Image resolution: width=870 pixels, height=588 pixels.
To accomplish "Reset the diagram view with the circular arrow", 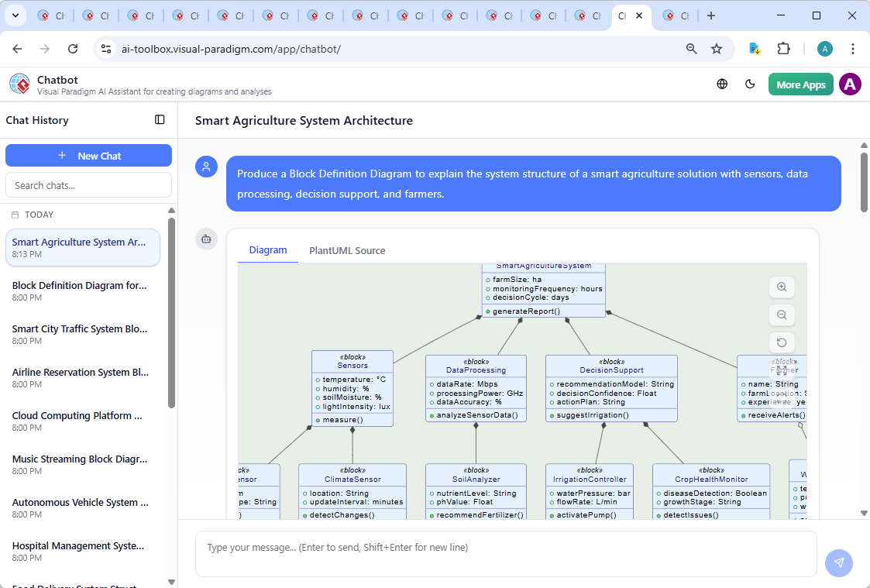I will coord(782,342).
